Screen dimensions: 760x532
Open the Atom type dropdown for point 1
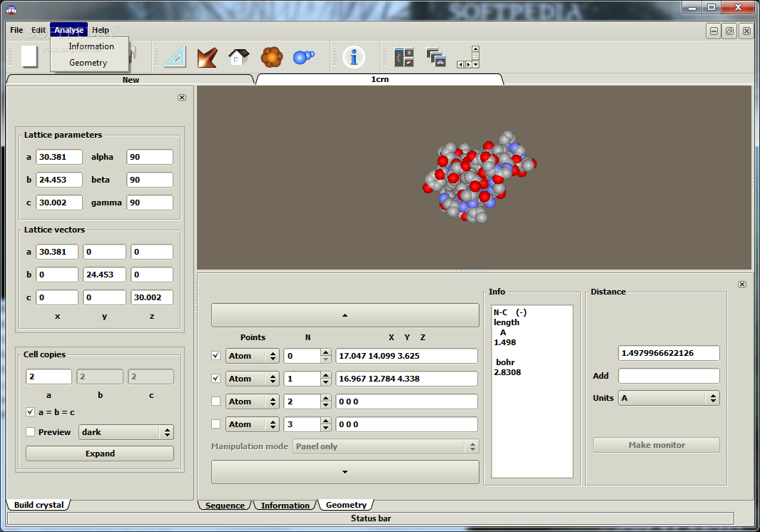252,379
